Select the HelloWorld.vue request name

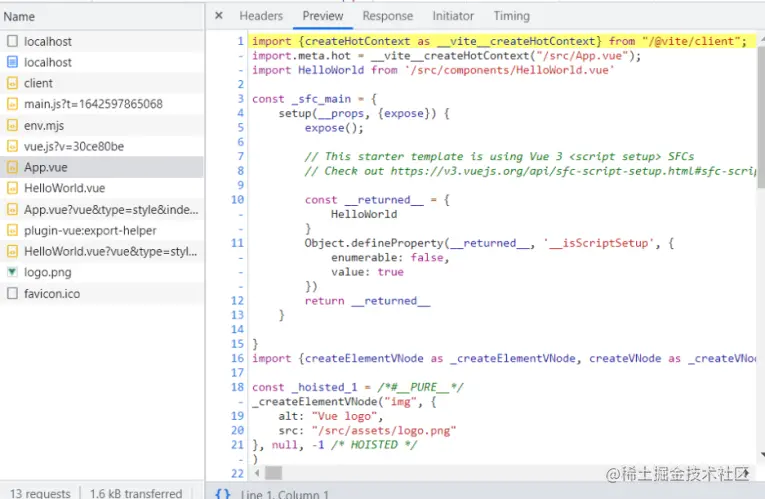pyautogui.click(x=64, y=188)
